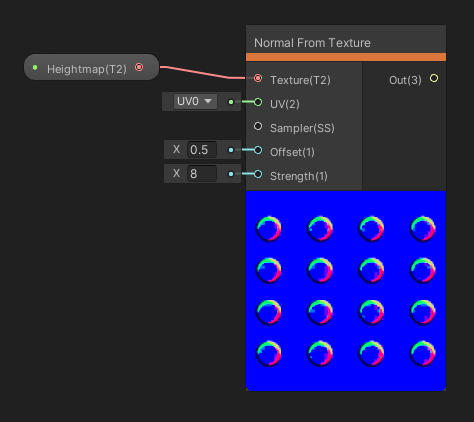Click the Texture(T2) input port
This screenshot has width=474, height=422.
[x=258, y=78]
